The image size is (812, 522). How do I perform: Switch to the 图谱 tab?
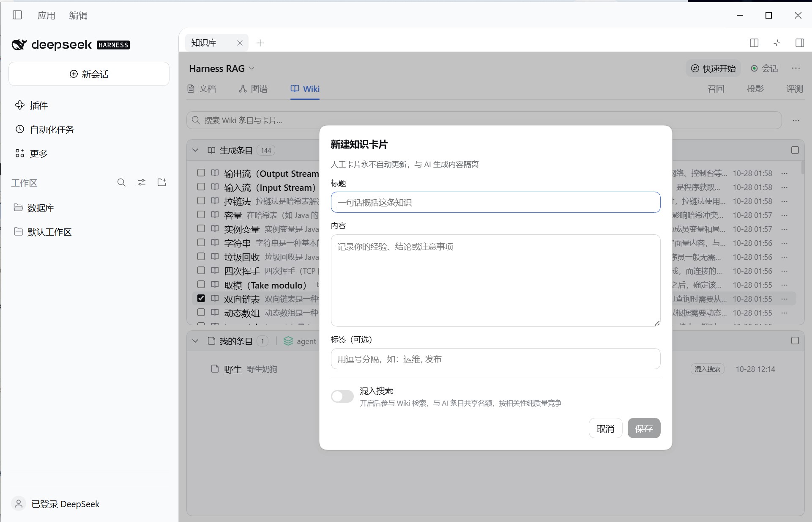tap(253, 89)
